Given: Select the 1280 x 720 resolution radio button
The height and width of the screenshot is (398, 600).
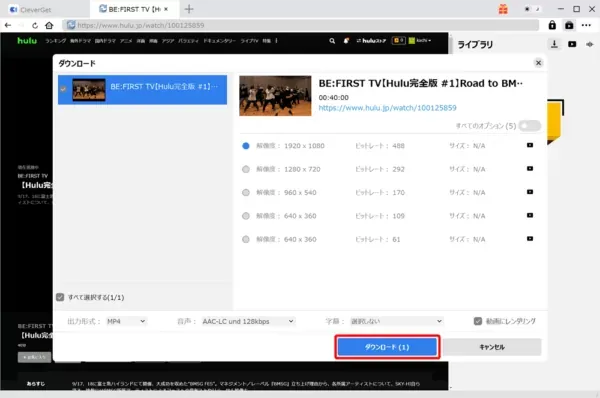Looking at the screenshot, I should 246,169.
